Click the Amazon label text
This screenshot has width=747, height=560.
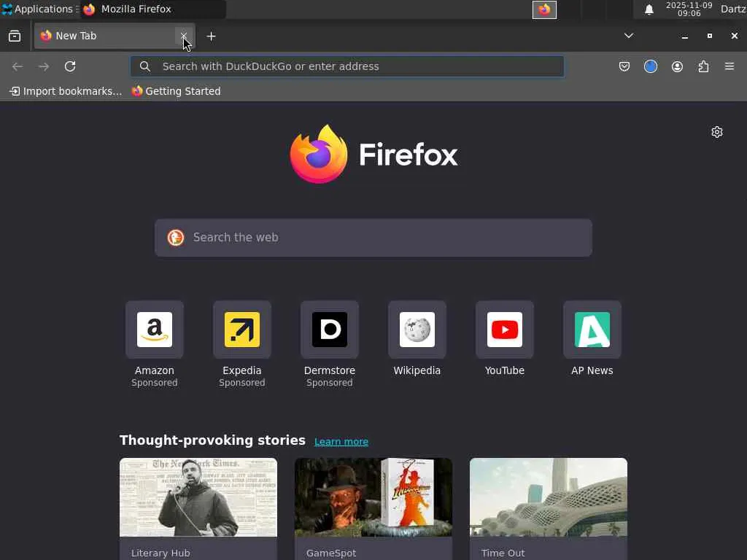[x=155, y=370]
